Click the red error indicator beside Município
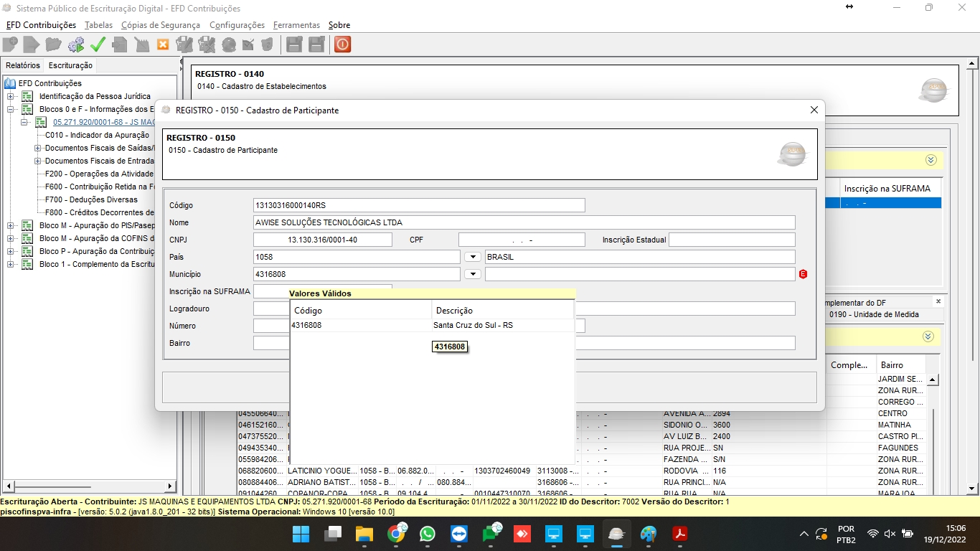The width and height of the screenshot is (980, 551). coord(804,274)
